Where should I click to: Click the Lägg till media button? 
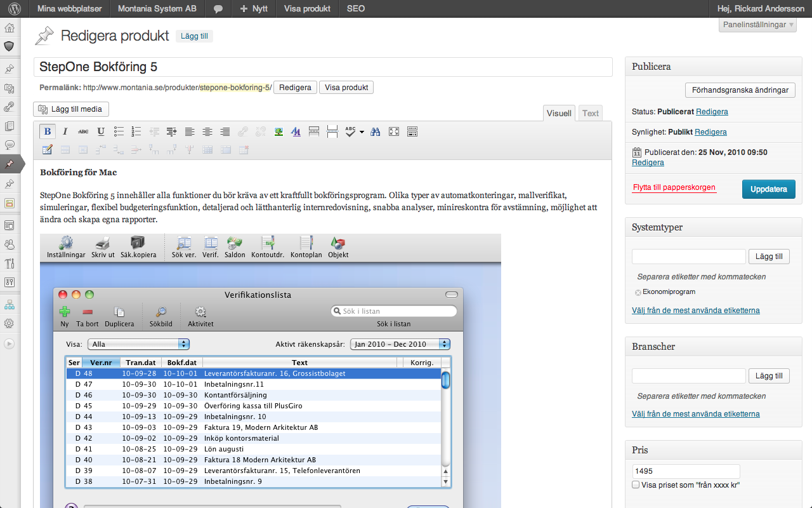tap(71, 109)
